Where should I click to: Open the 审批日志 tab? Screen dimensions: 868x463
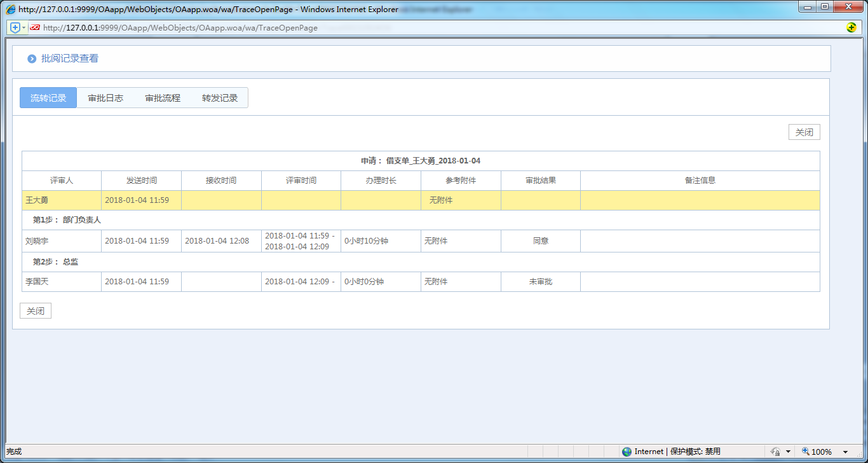[x=105, y=98]
